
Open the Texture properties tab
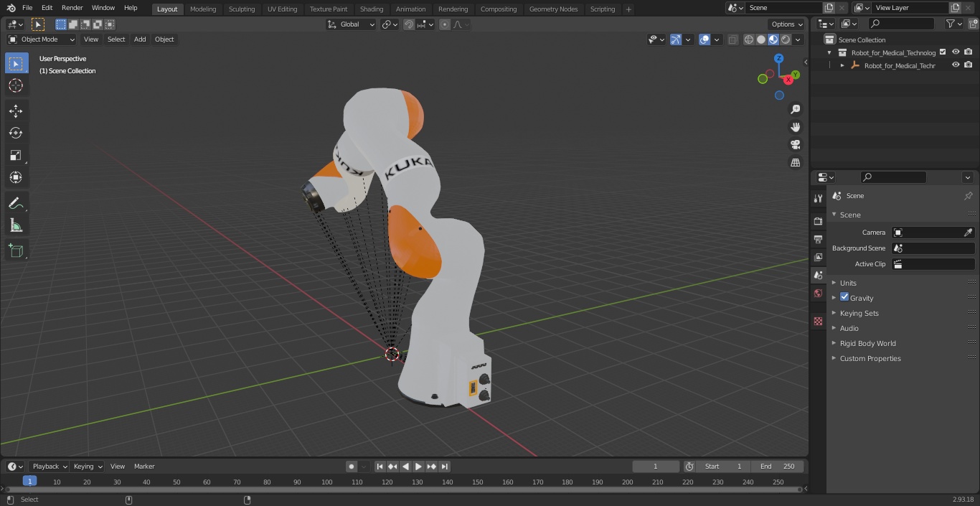pos(818,321)
